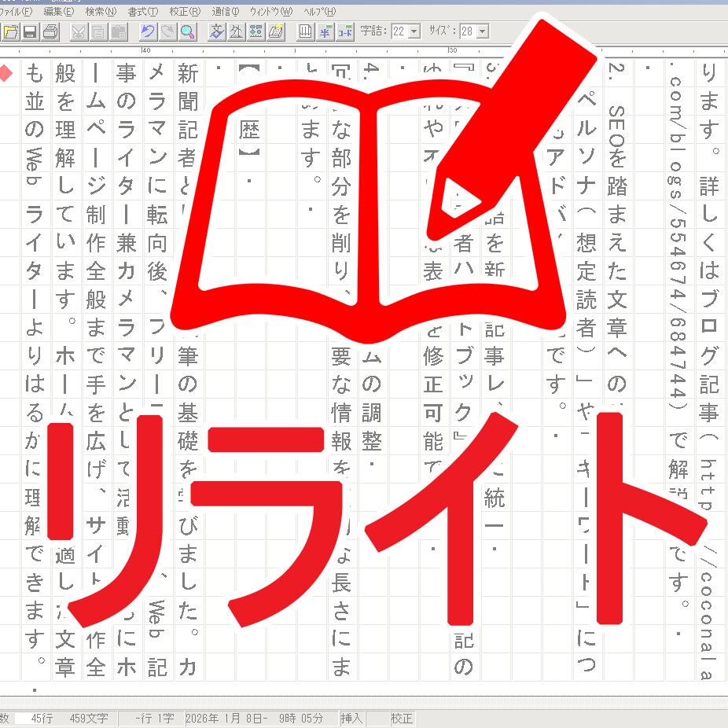Click the text column starting 新聞記者
This screenshot has height=728, width=728.
[188, 369]
